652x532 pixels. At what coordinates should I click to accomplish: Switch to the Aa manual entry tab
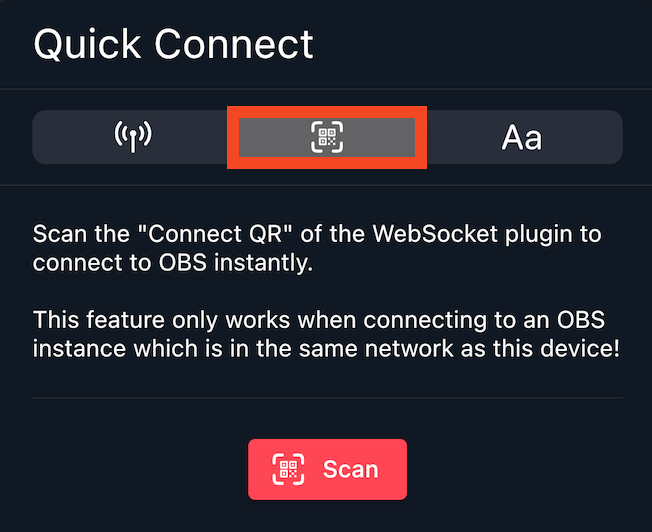tap(521, 137)
